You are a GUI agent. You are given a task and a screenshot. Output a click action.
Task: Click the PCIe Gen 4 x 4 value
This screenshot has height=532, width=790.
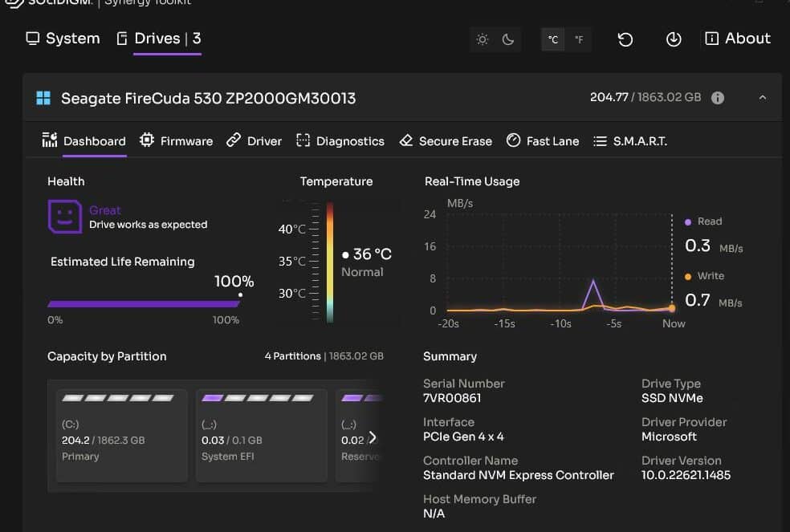coord(463,437)
